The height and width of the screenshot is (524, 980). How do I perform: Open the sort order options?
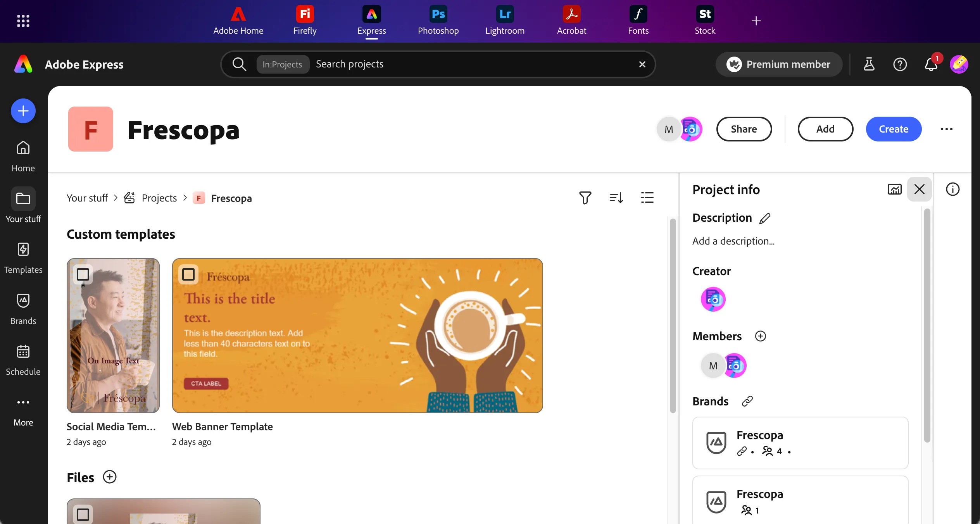click(616, 198)
